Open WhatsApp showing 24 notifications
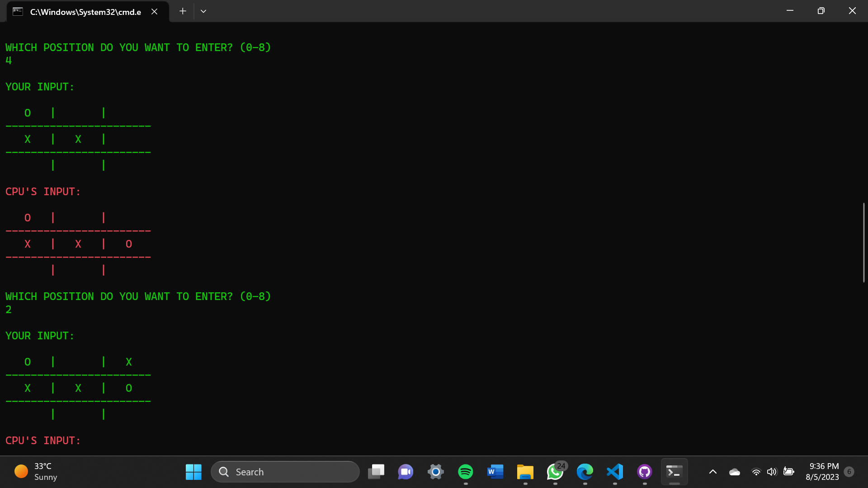Viewport: 868px width, 488px height. point(555,472)
